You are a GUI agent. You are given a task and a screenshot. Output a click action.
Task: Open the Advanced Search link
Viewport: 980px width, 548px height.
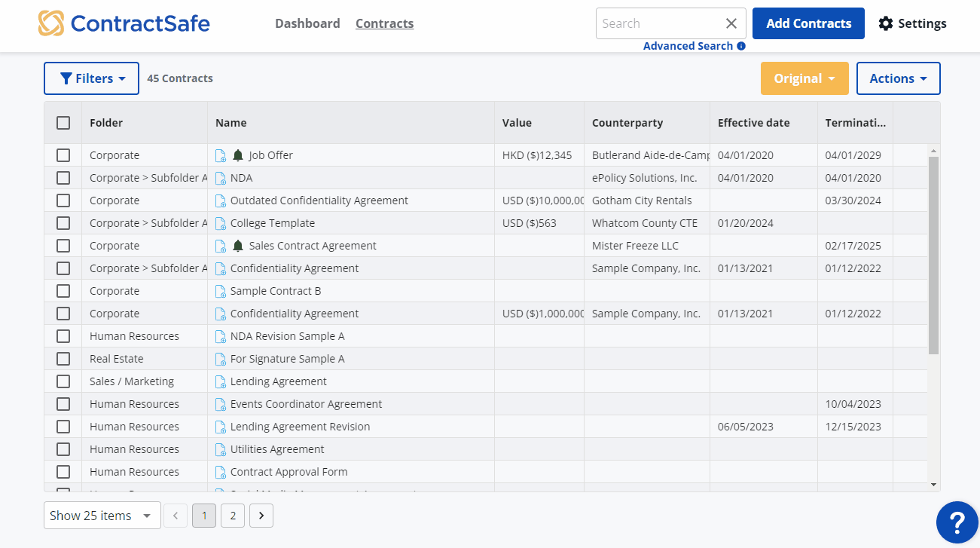coord(688,46)
